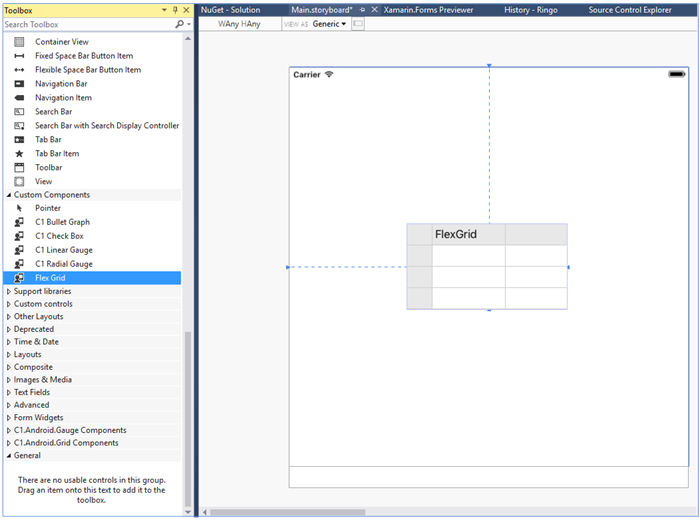Click the WAny HAny size class button

(x=239, y=23)
